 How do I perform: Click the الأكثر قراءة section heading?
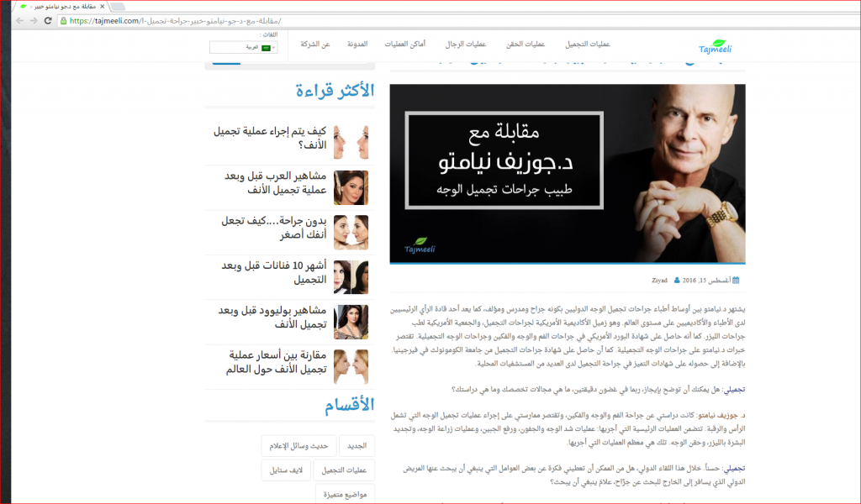[x=335, y=90]
